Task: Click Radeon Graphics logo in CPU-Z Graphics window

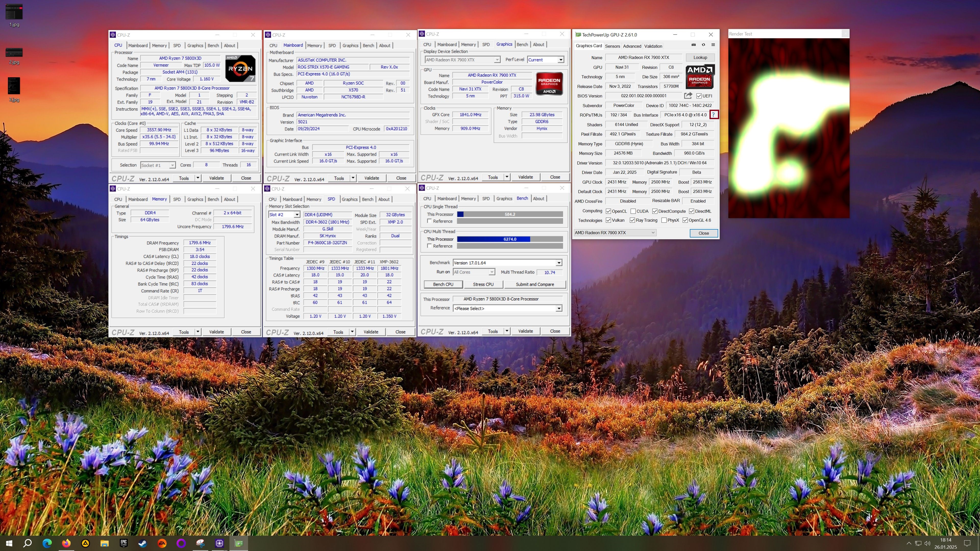Action: coord(549,84)
